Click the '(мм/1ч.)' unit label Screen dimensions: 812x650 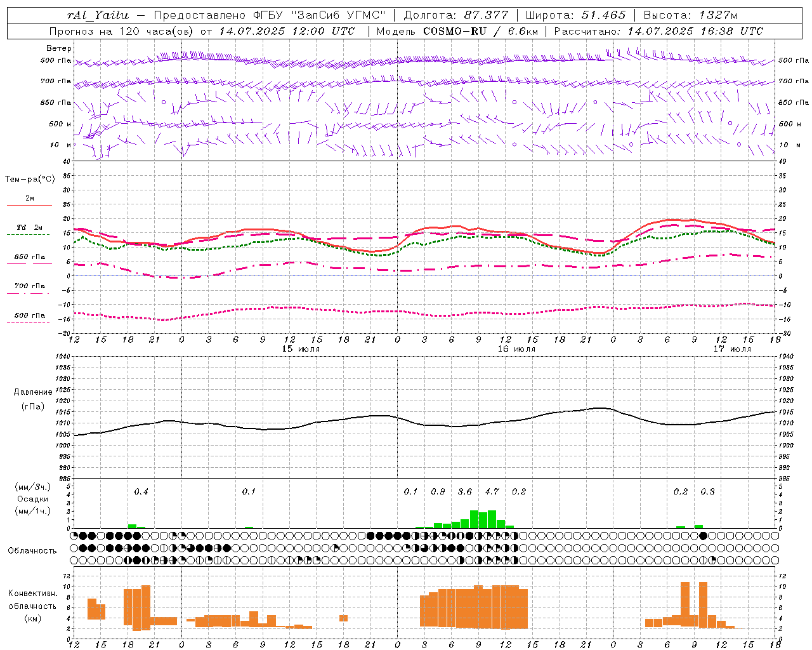coord(33,511)
